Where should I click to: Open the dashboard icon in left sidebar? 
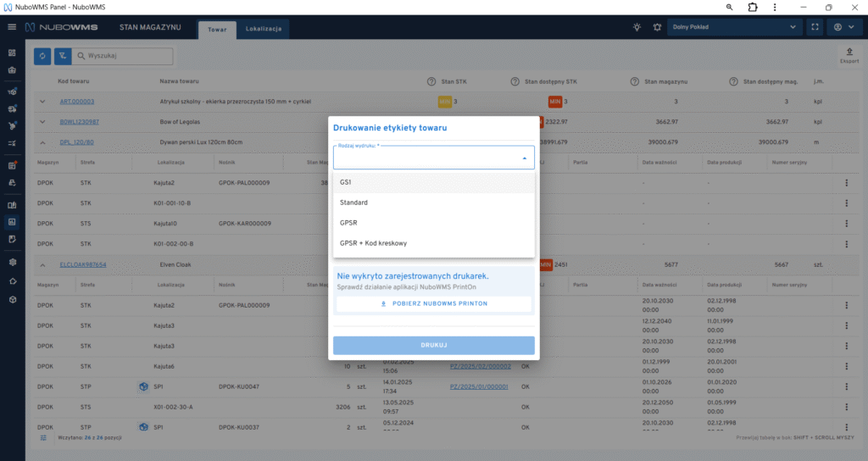[12, 53]
